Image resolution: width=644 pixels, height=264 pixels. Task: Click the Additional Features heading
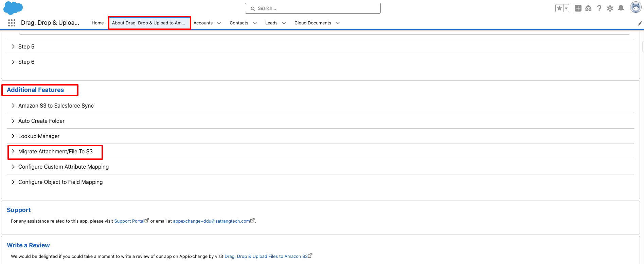point(35,90)
